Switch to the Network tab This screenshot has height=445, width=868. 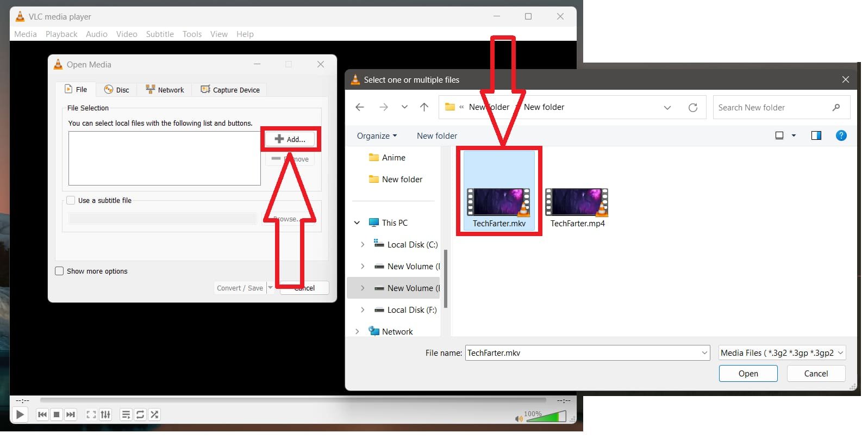pyautogui.click(x=165, y=90)
